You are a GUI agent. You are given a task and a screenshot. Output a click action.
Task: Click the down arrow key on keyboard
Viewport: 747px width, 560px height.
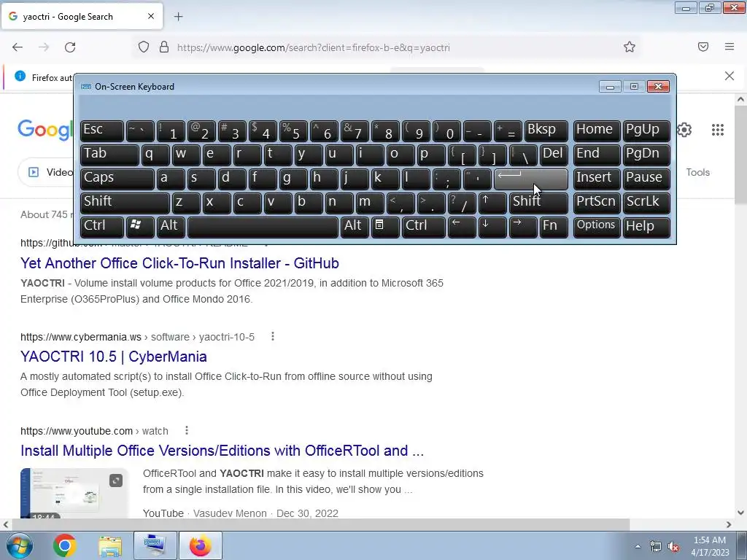point(492,227)
